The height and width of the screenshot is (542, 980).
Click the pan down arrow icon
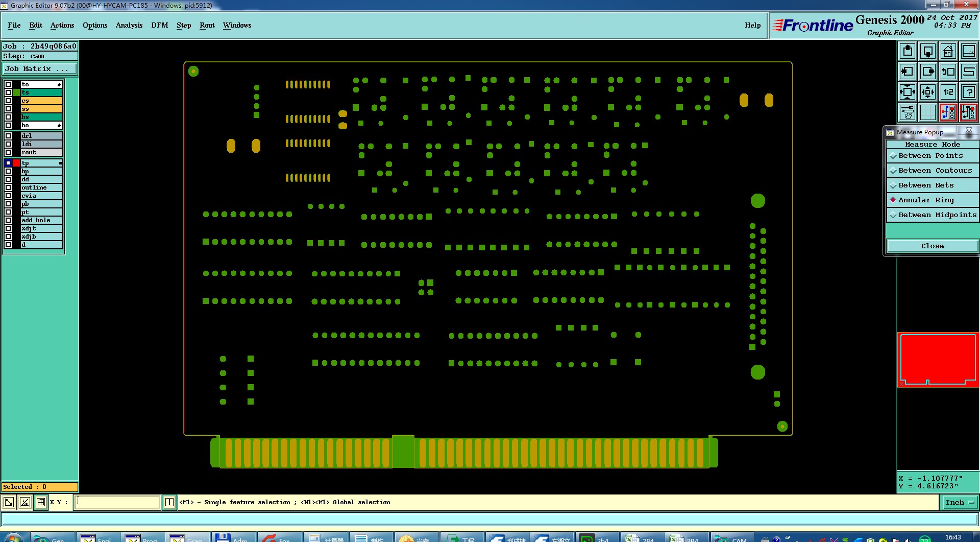coord(928,51)
